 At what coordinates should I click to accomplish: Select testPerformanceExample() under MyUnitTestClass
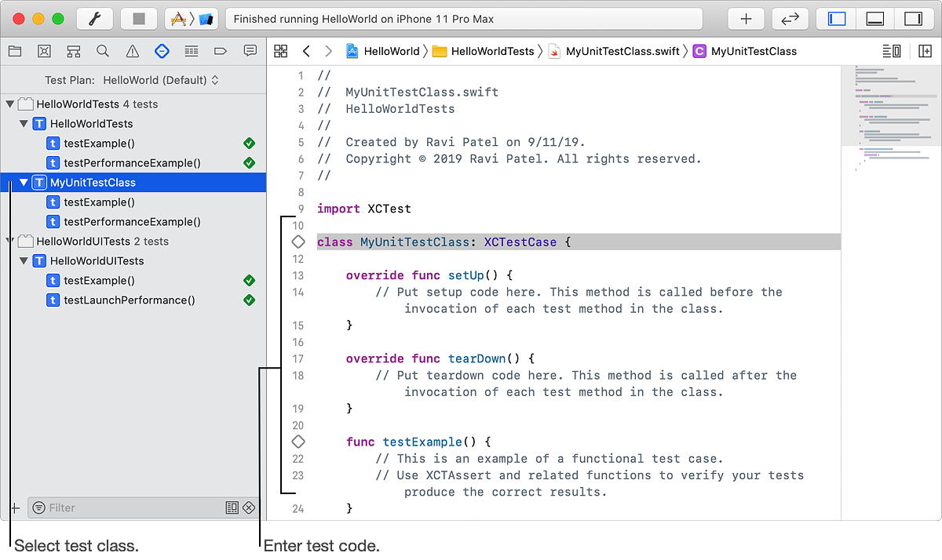133,221
